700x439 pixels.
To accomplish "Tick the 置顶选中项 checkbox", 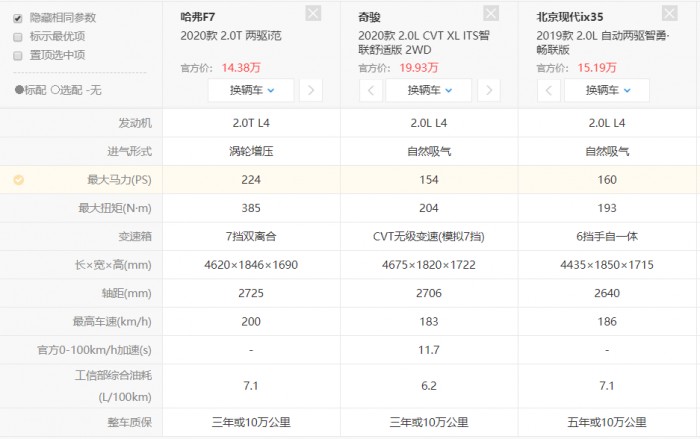I will (x=18, y=56).
